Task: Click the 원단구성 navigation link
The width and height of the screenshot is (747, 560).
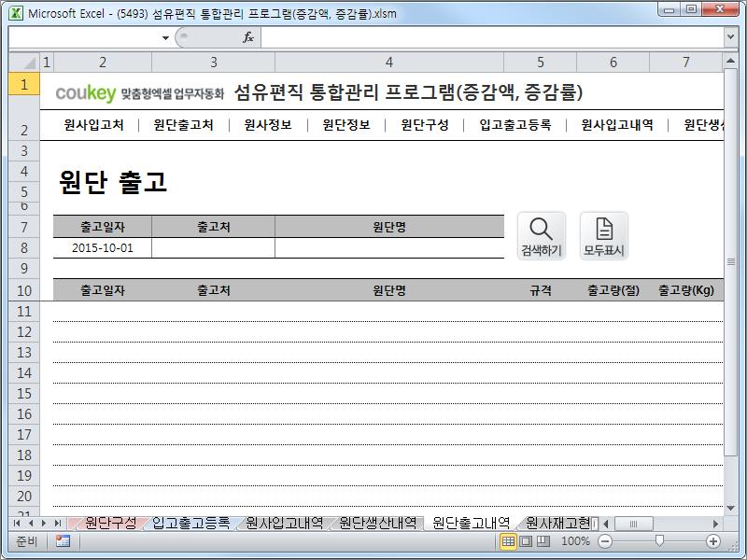Action: coord(425,125)
